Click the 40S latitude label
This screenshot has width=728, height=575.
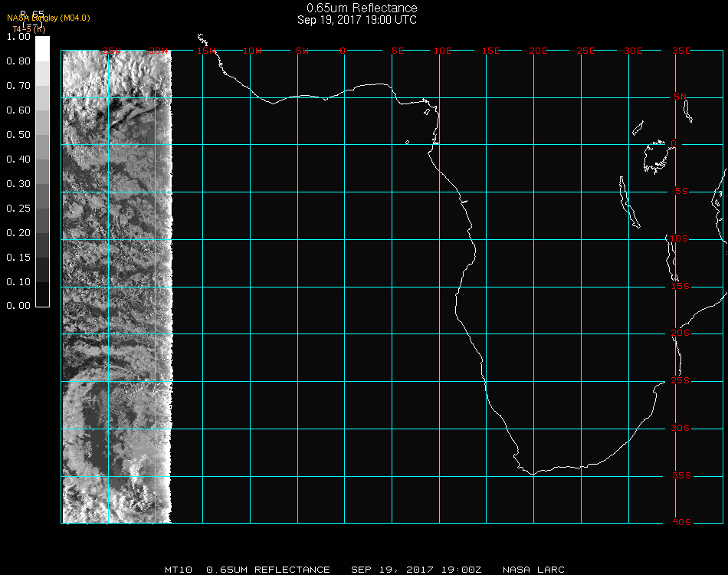click(x=680, y=522)
